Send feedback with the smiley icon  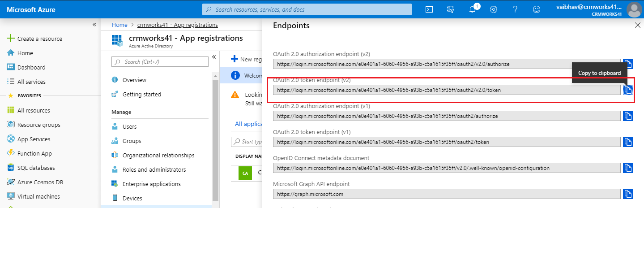(x=537, y=9)
